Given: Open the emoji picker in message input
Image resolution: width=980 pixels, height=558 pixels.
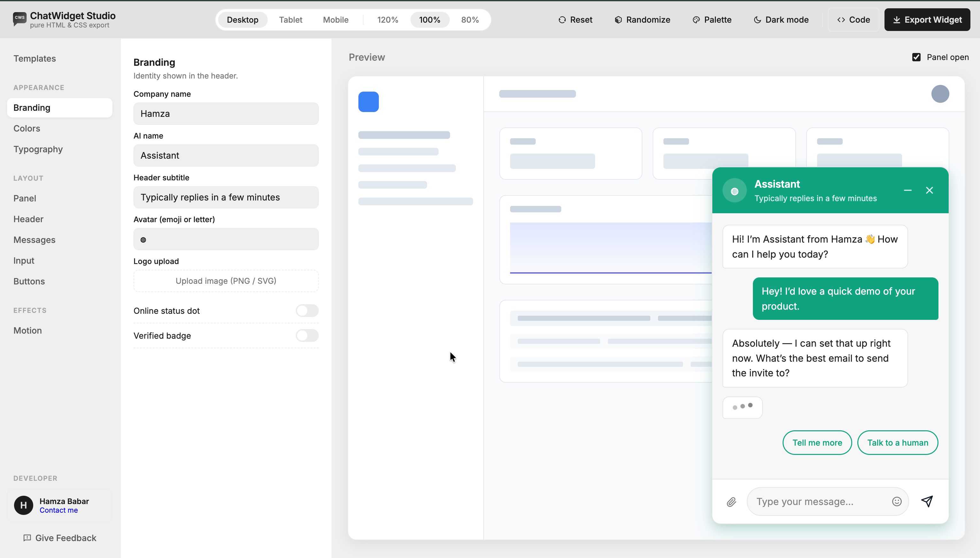Looking at the screenshot, I should coord(896,501).
